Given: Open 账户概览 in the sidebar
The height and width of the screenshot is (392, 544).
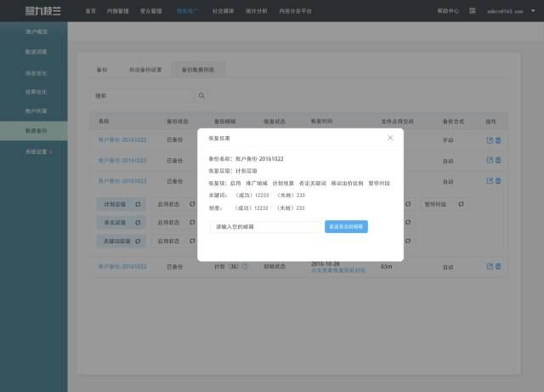Looking at the screenshot, I should (x=37, y=31).
